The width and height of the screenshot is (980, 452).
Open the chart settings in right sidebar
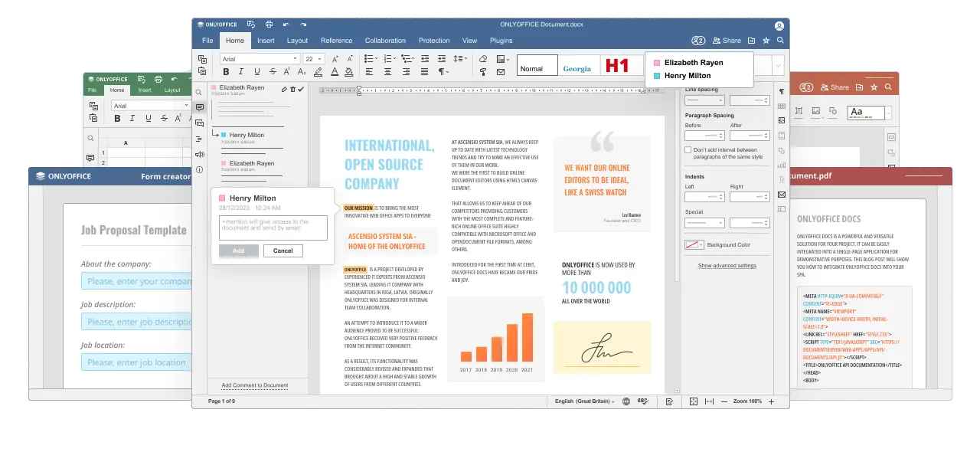coord(782,165)
